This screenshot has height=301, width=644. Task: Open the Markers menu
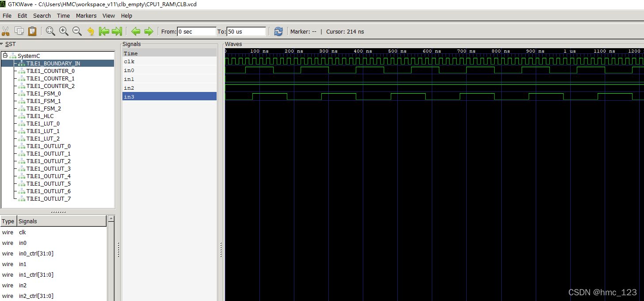pos(86,15)
